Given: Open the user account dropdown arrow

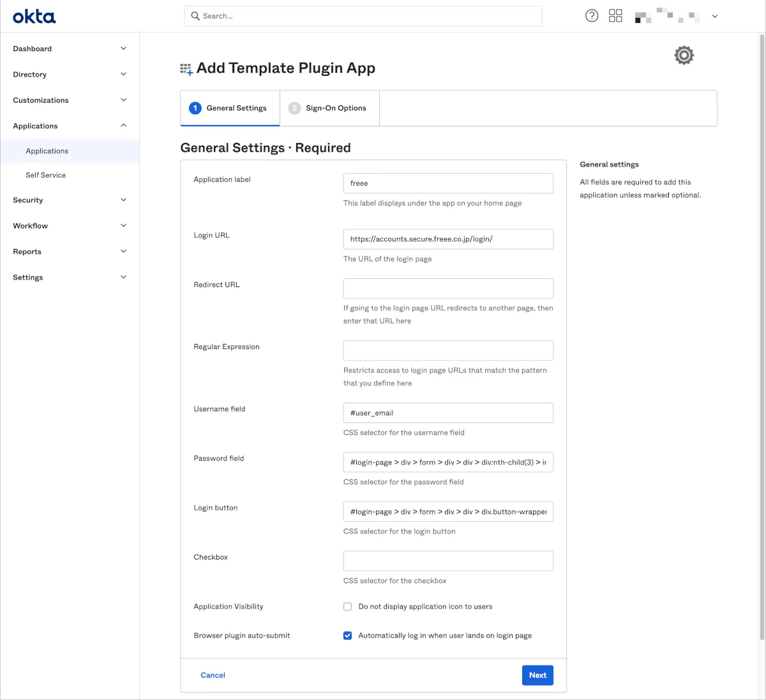Looking at the screenshot, I should [x=715, y=17].
